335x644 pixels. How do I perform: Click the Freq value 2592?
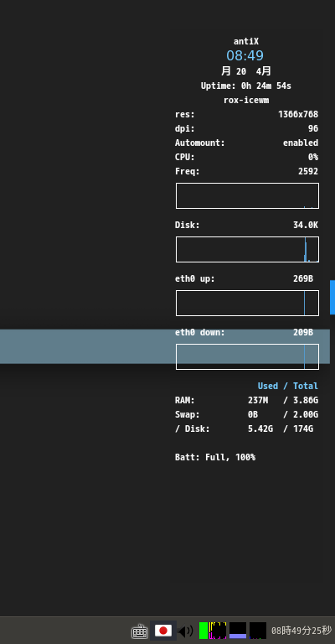point(308,172)
